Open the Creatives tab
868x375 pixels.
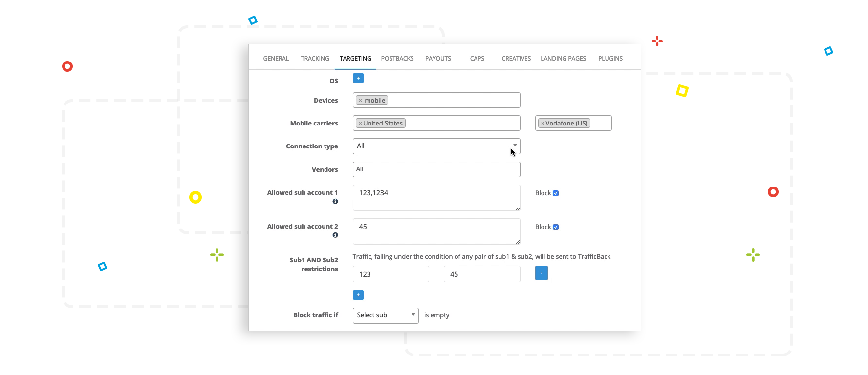point(516,59)
